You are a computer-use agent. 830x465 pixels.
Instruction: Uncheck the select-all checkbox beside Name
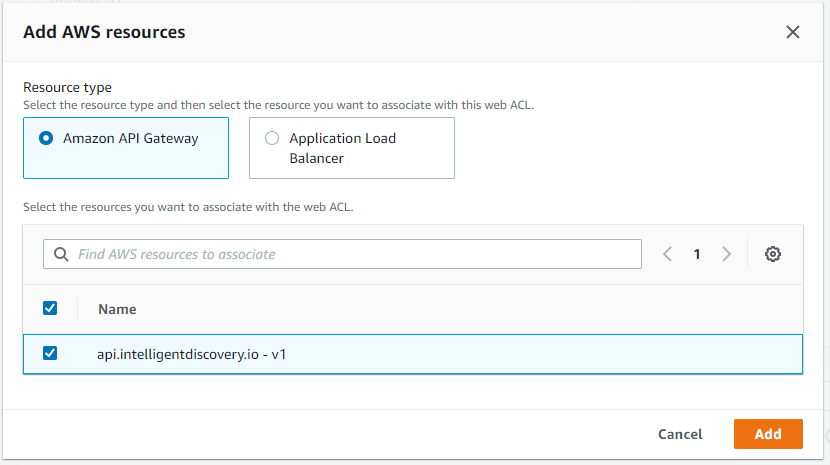(x=50, y=308)
